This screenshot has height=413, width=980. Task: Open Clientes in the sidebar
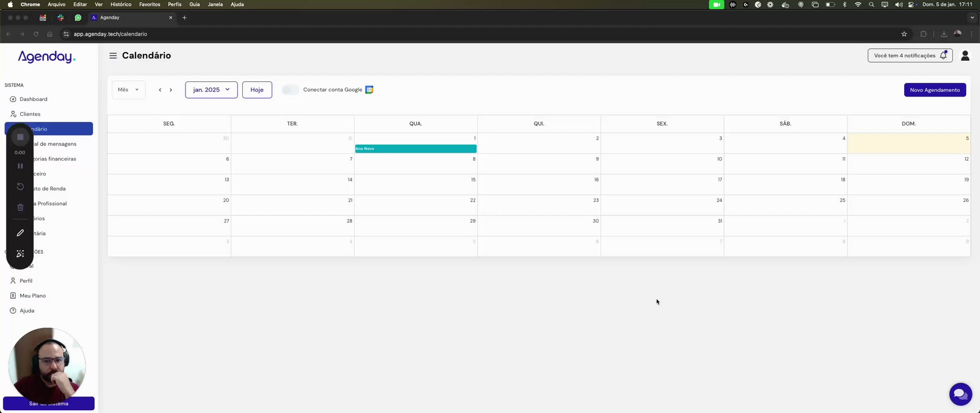click(x=48, y=114)
